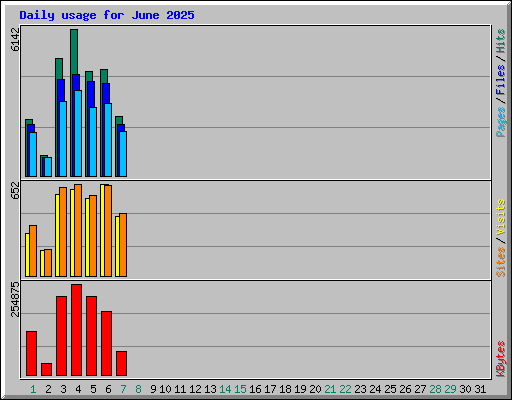Screen dimensions: 512x400
Task: Click day 30 on the date axis
Action: click(x=465, y=389)
